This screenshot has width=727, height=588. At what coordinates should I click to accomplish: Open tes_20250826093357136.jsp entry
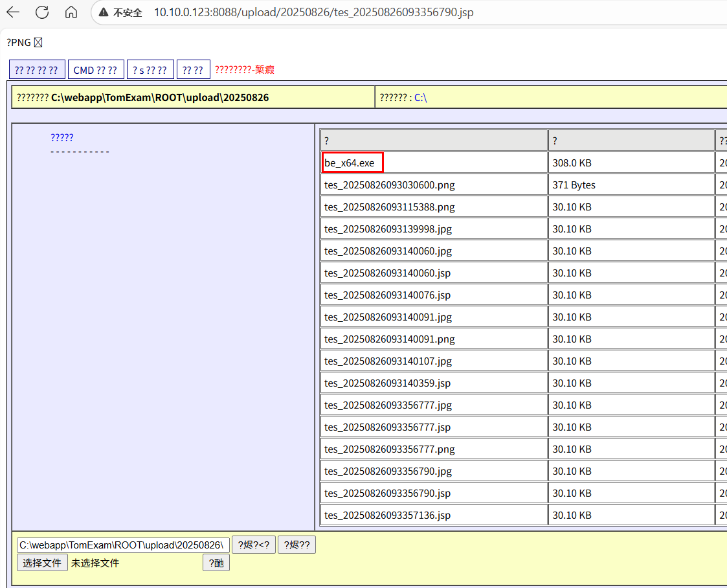tap(387, 515)
